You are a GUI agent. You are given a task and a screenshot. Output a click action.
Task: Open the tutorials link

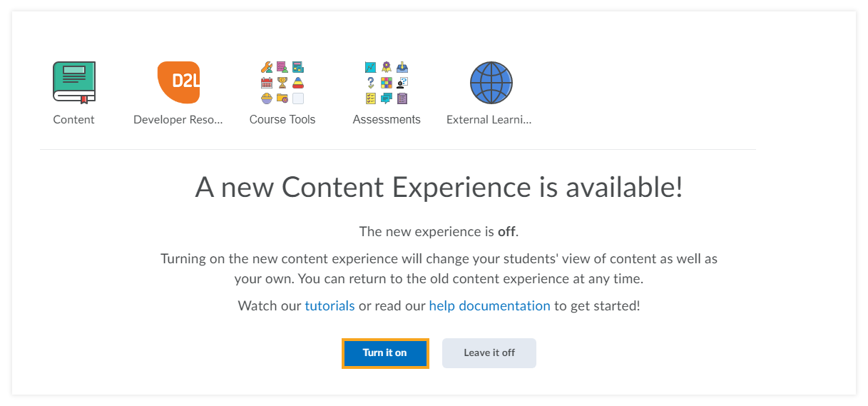330,305
